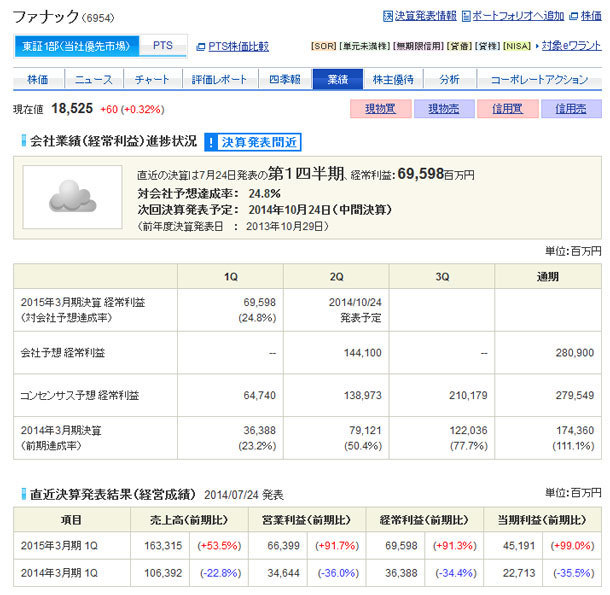The image size is (610, 595).
Task: Click the 66,399 operating profit value
Action: (283, 546)
